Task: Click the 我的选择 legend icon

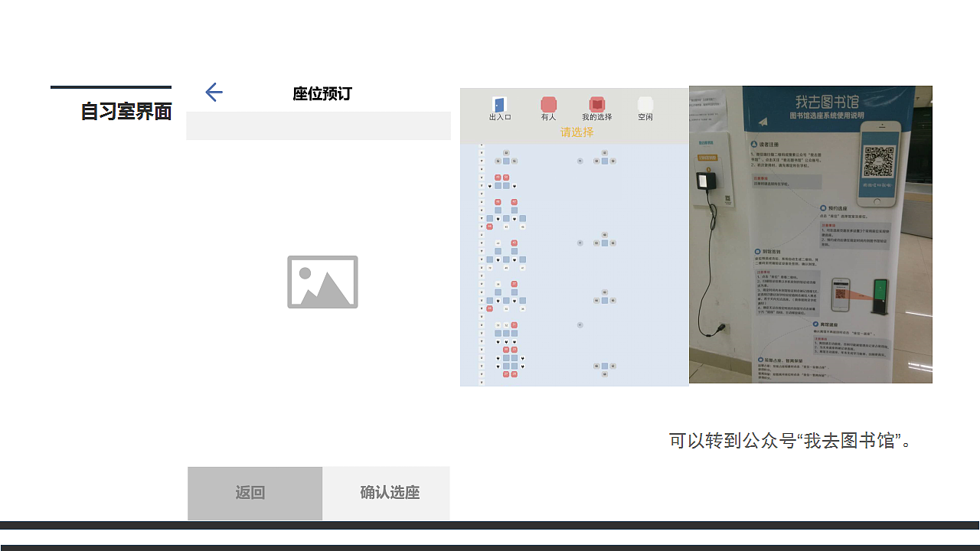Action: coord(596,103)
